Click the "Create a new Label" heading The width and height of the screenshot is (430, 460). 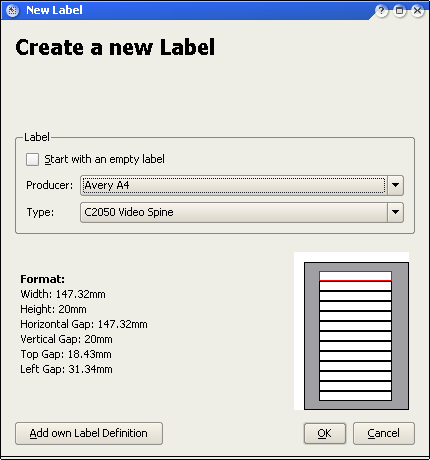pyautogui.click(x=115, y=47)
